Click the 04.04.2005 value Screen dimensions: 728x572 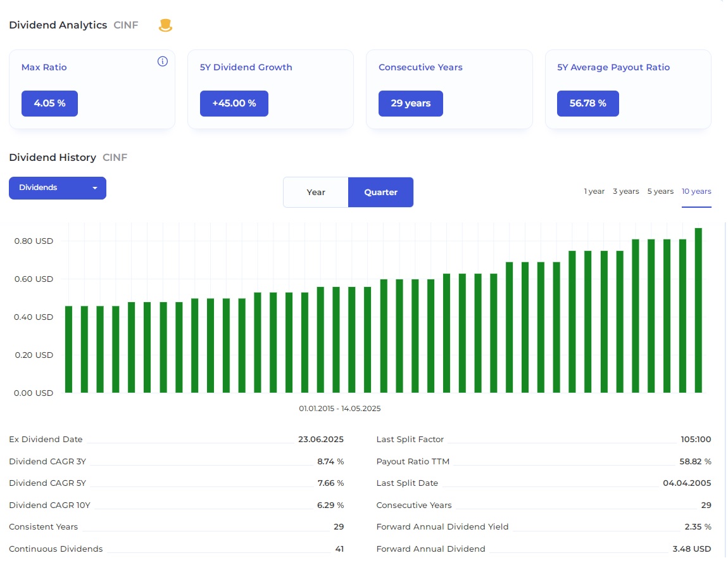click(x=687, y=483)
